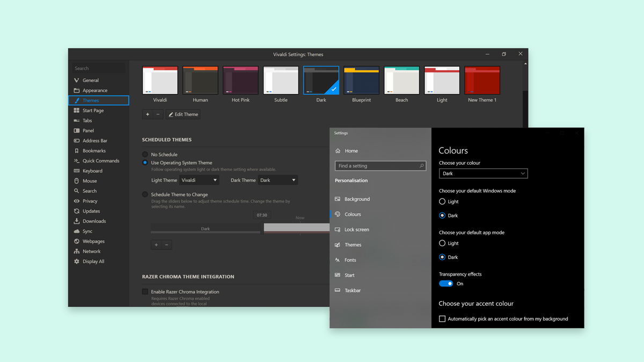
Task: Open Search settings in Vivaldi sidebar
Action: pyautogui.click(x=99, y=191)
